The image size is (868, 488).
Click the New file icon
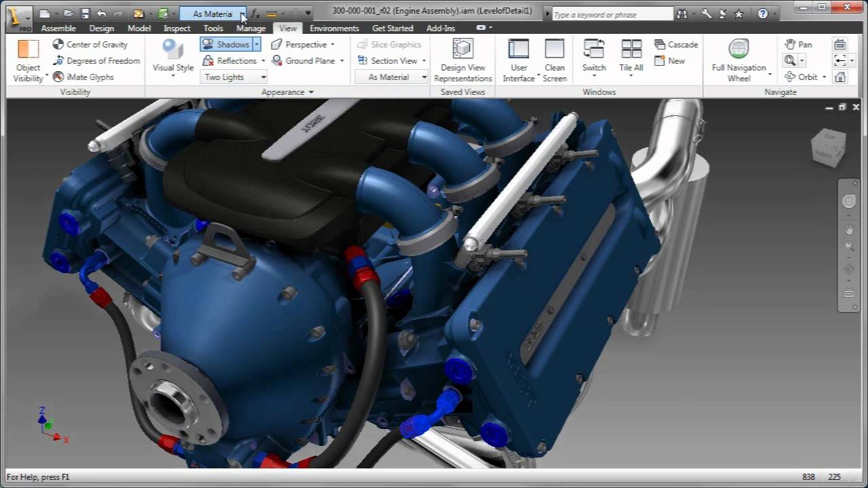point(44,14)
